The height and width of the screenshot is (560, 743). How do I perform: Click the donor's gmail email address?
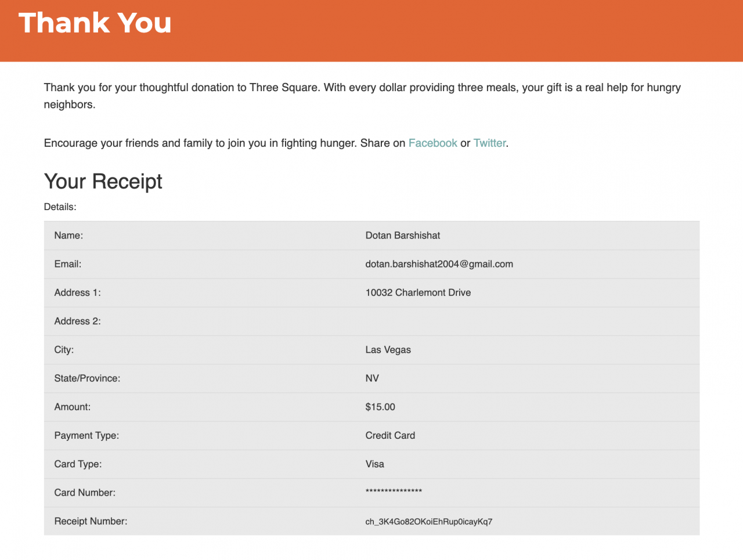point(439,264)
